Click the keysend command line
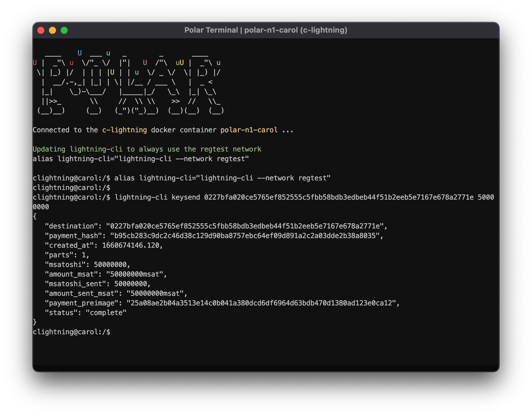The height and width of the screenshot is (415, 532). [x=263, y=197]
